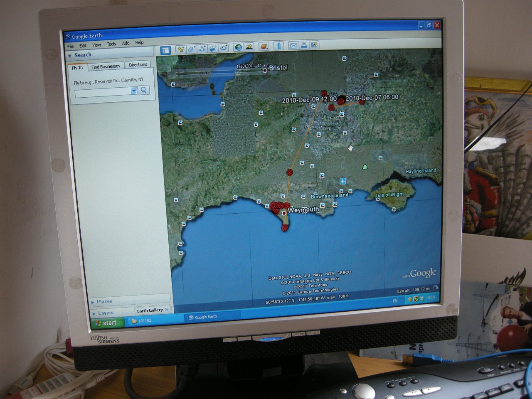
Task: Open the 101182 folder taskbar item
Action: pyautogui.click(x=155, y=320)
